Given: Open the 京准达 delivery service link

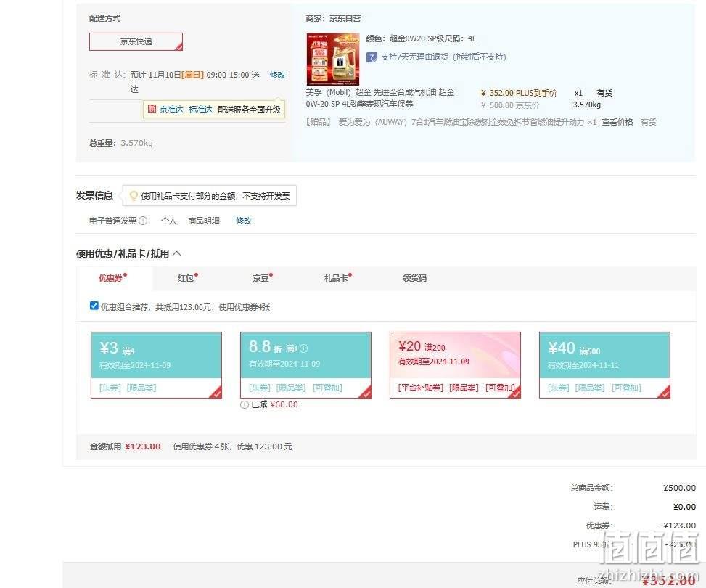Looking at the screenshot, I should (x=171, y=110).
